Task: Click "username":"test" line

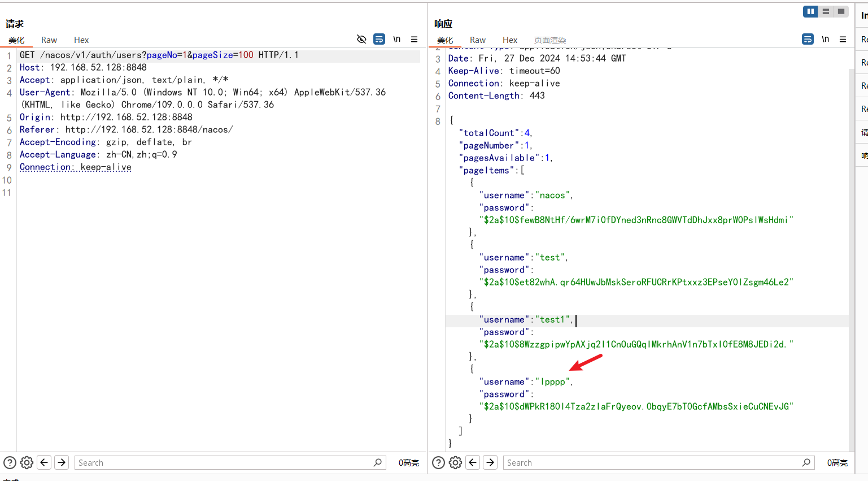Action: click(524, 257)
